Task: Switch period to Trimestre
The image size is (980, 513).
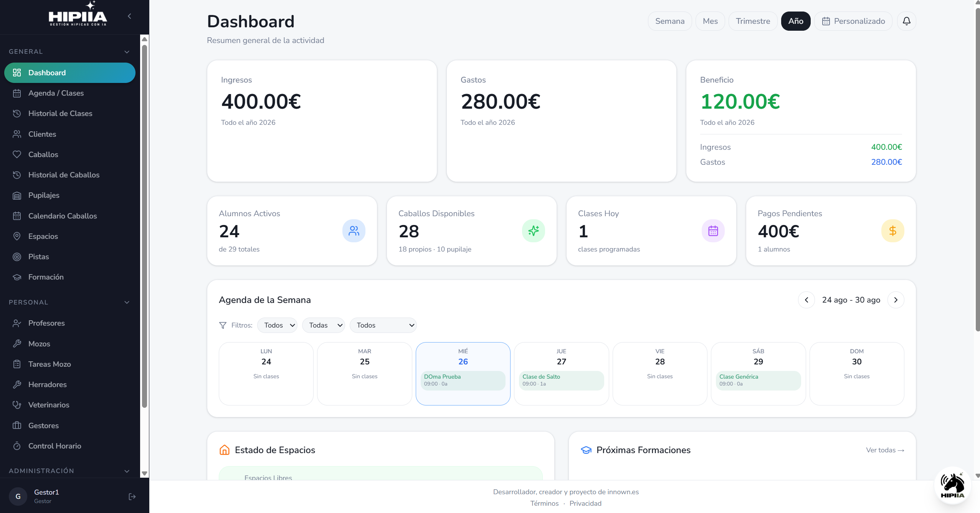Action: (x=753, y=21)
